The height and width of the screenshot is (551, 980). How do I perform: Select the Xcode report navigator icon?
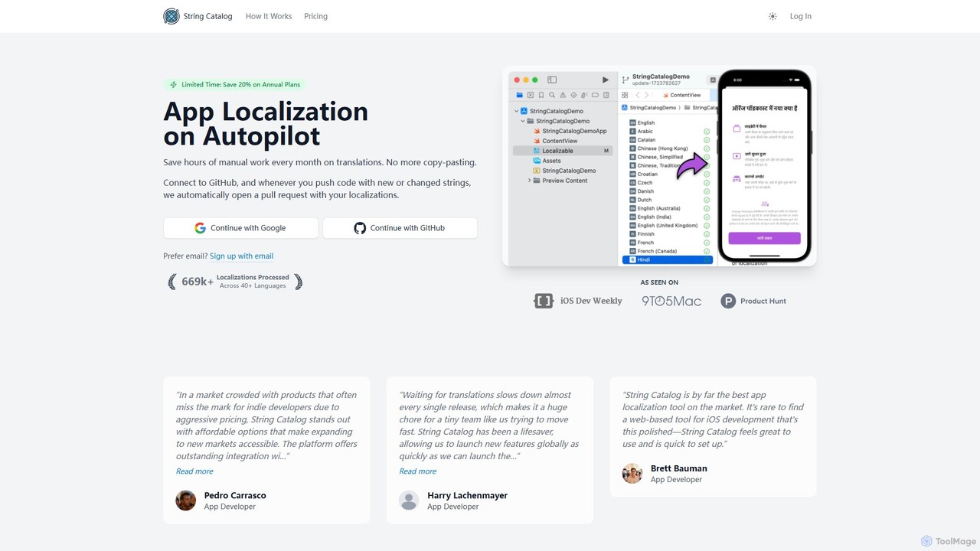606,95
